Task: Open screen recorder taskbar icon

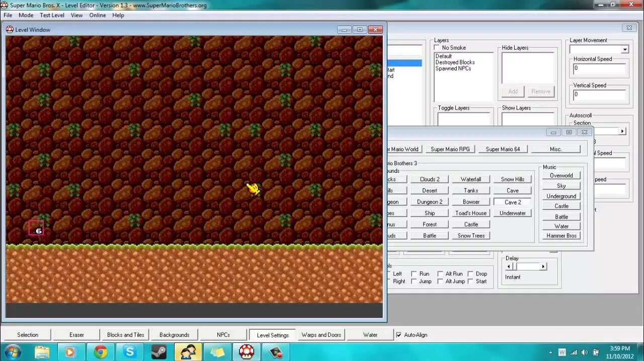Action: click(x=276, y=352)
